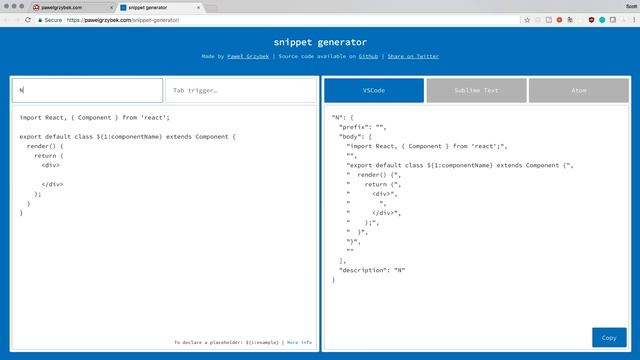The image size is (640, 360).
Task: Select the VSCode output tab
Action: tap(374, 90)
